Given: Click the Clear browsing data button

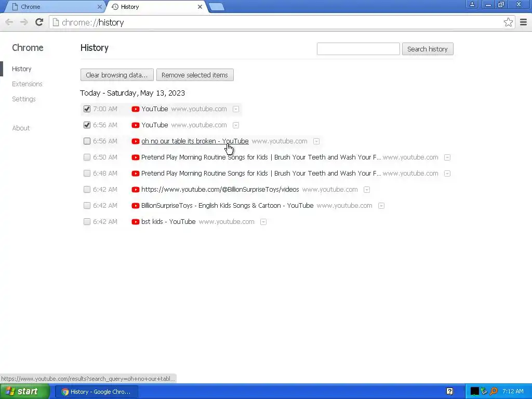Looking at the screenshot, I should [x=117, y=75].
